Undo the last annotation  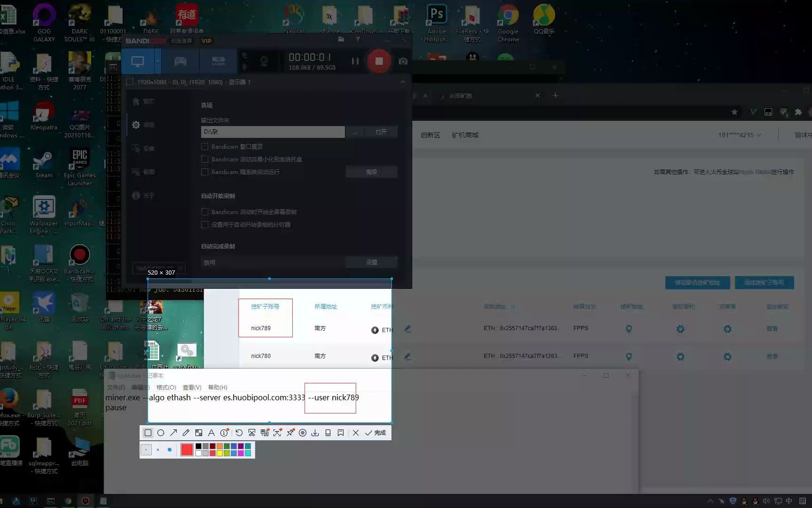(x=239, y=433)
